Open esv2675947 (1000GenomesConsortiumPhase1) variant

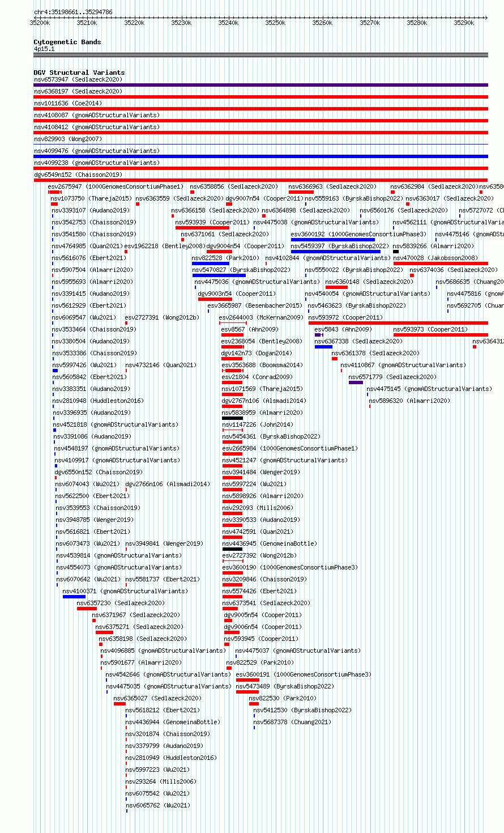coord(116,186)
